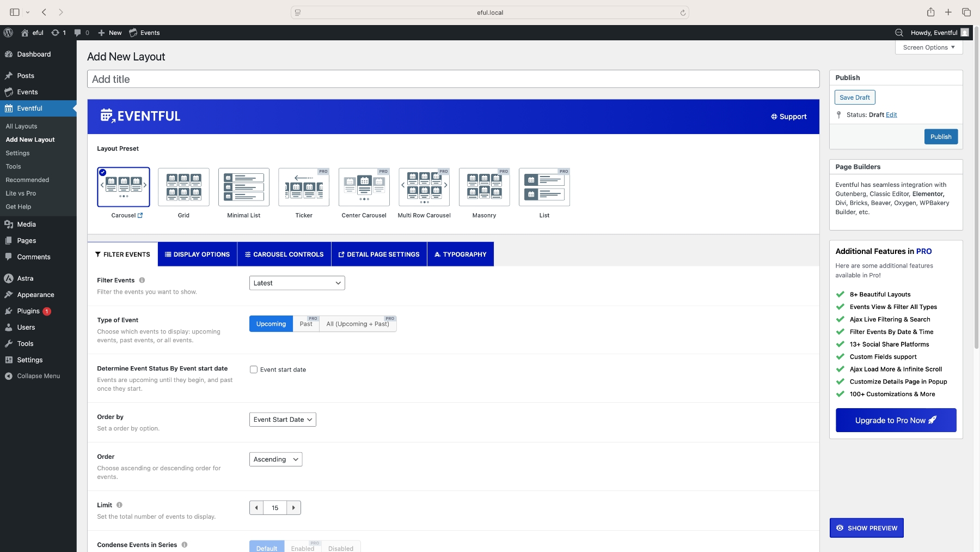
Task: Open the eful site home icon
Action: click(x=25, y=33)
